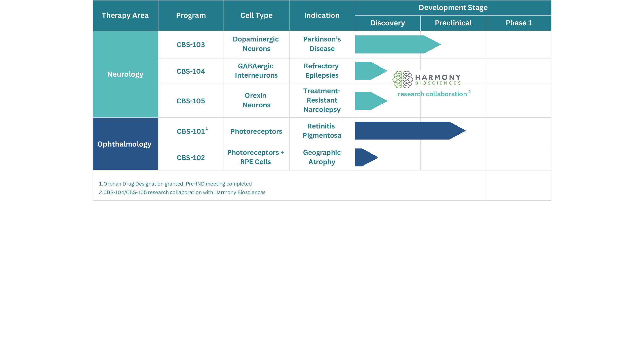This screenshot has width=644, height=362.
Task: Click the Phase 1 stage header
Action: click(x=518, y=23)
